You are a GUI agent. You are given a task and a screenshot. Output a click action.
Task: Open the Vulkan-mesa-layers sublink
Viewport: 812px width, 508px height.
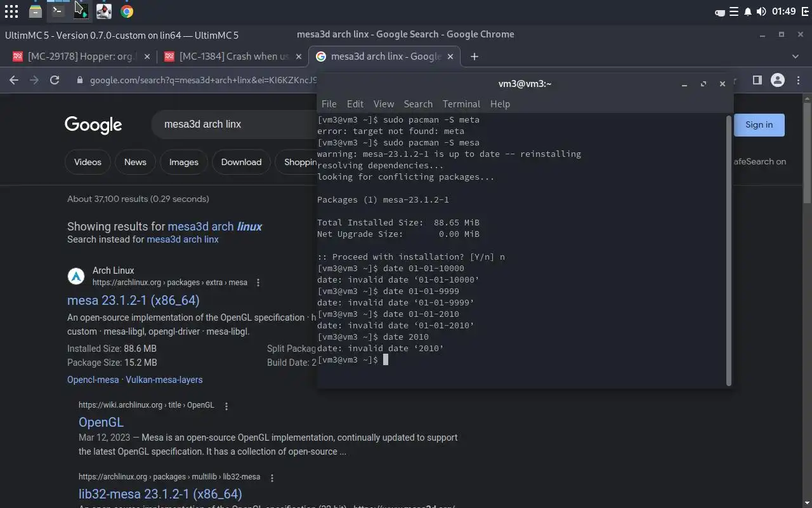[x=164, y=380]
